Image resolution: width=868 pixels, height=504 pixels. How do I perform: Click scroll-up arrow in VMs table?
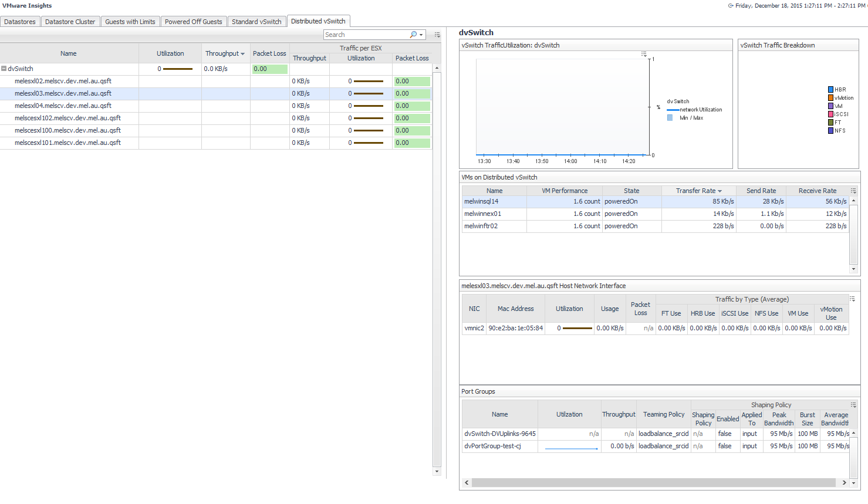853,201
